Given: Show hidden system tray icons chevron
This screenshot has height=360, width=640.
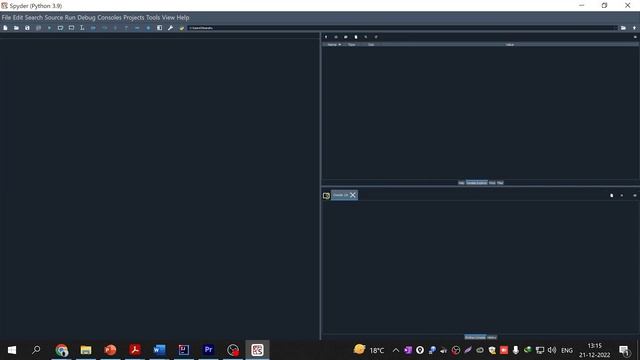Looking at the screenshot, I should tap(396, 350).
